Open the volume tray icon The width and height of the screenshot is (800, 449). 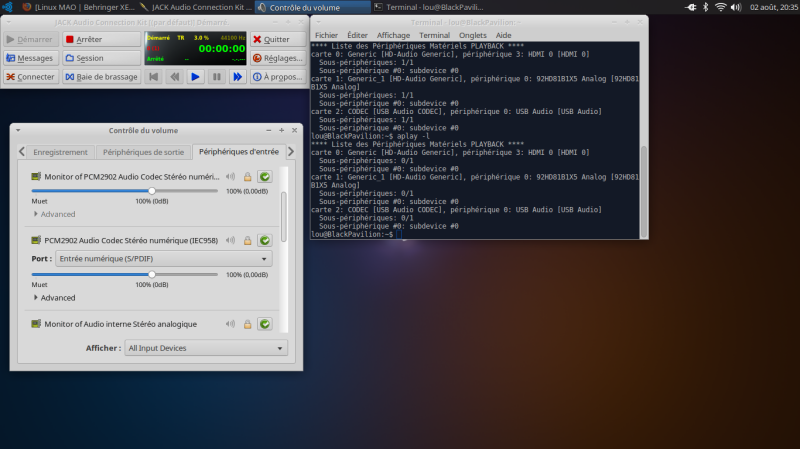pos(736,7)
